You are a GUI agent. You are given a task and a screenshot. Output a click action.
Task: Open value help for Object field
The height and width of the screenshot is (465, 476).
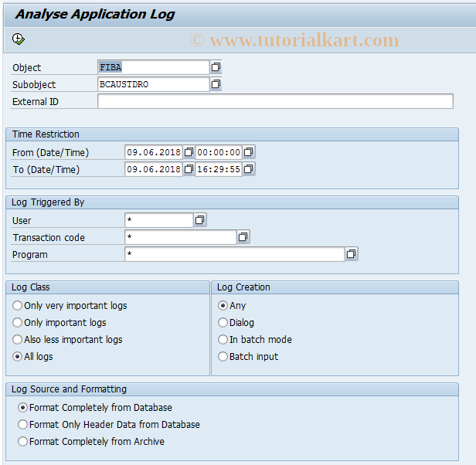point(216,67)
